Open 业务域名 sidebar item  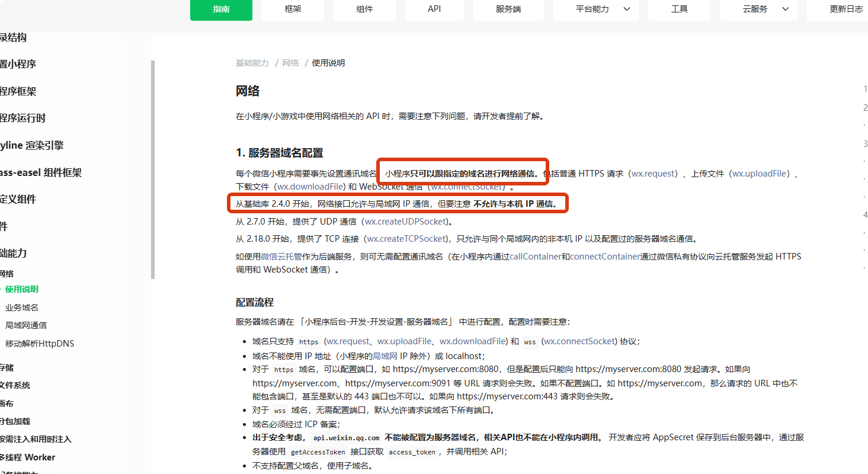coord(22,308)
